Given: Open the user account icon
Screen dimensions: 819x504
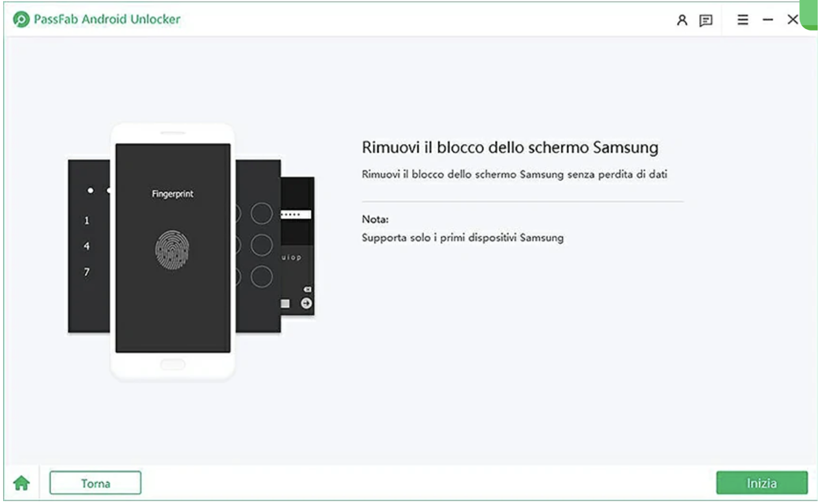Looking at the screenshot, I should pyautogui.click(x=682, y=20).
